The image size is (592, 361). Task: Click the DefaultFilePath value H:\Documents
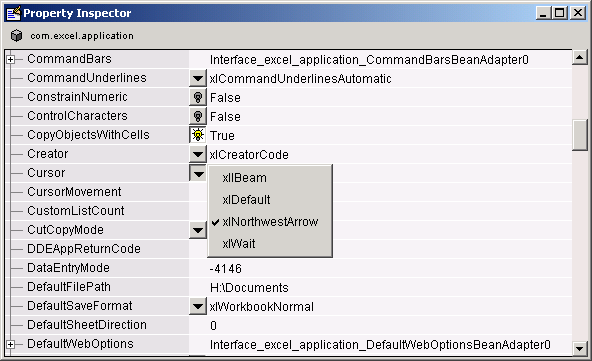point(249,288)
